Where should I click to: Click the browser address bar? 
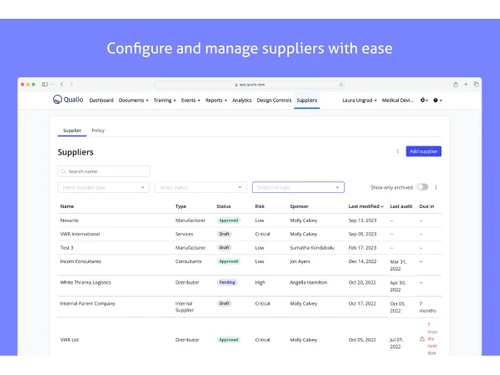pyautogui.click(x=250, y=85)
